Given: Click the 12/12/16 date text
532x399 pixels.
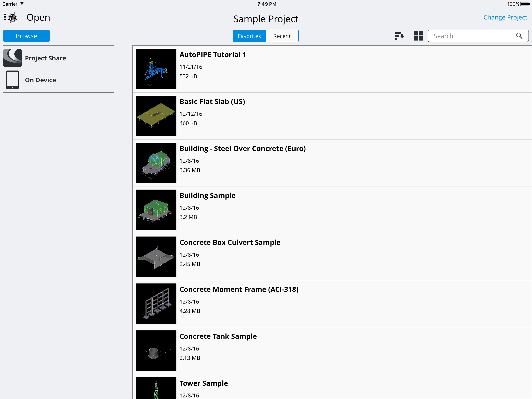Looking at the screenshot, I should point(191,114).
